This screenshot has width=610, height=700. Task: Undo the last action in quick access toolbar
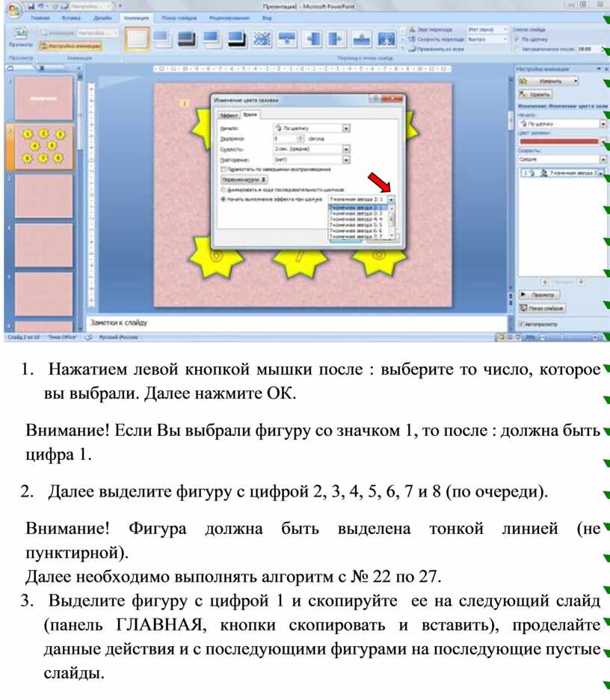point(42,6)
